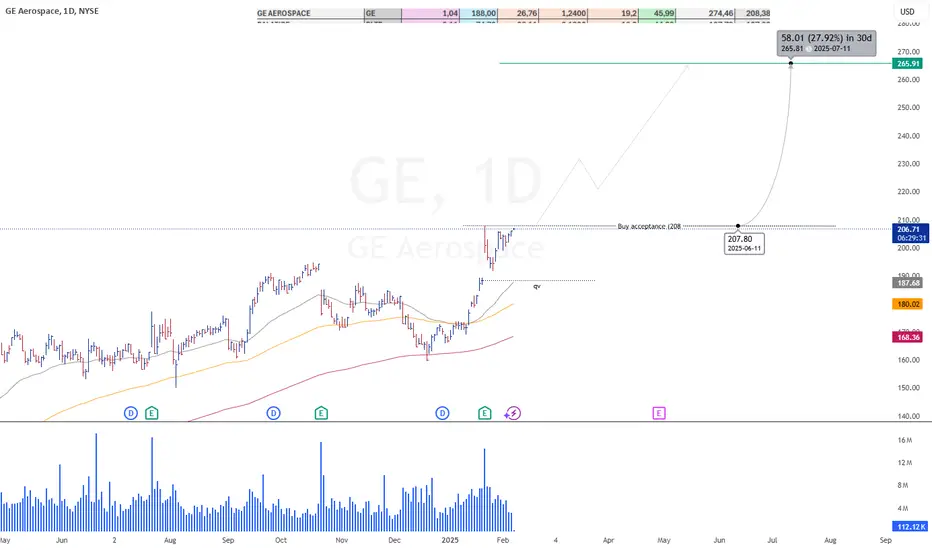This screenshot has height=550, width=932.
Task: Click the 1,2400 table cell
Action: coord(564,13)
